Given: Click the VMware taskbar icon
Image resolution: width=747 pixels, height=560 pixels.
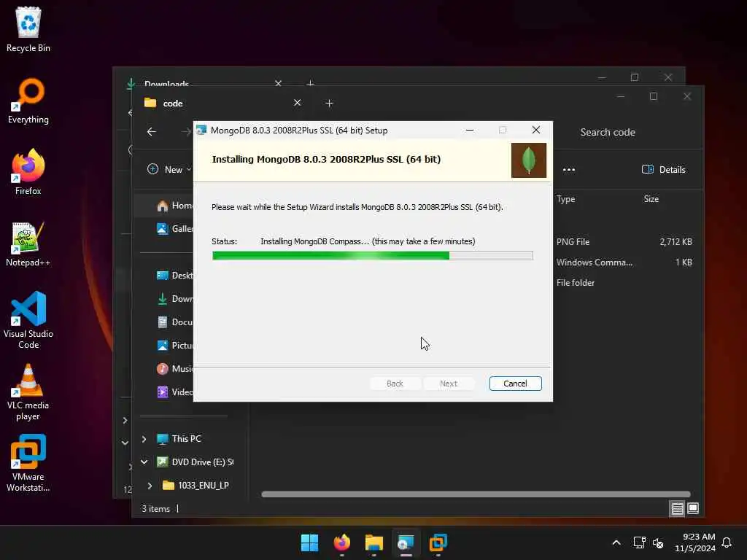Looking at the screenshot, I should (438, 542).
